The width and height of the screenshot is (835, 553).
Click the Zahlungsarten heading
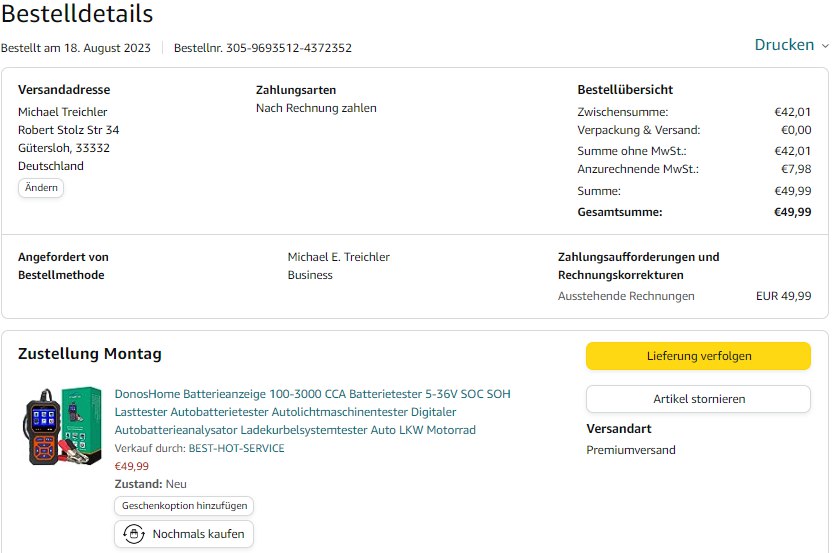[296, 90]
